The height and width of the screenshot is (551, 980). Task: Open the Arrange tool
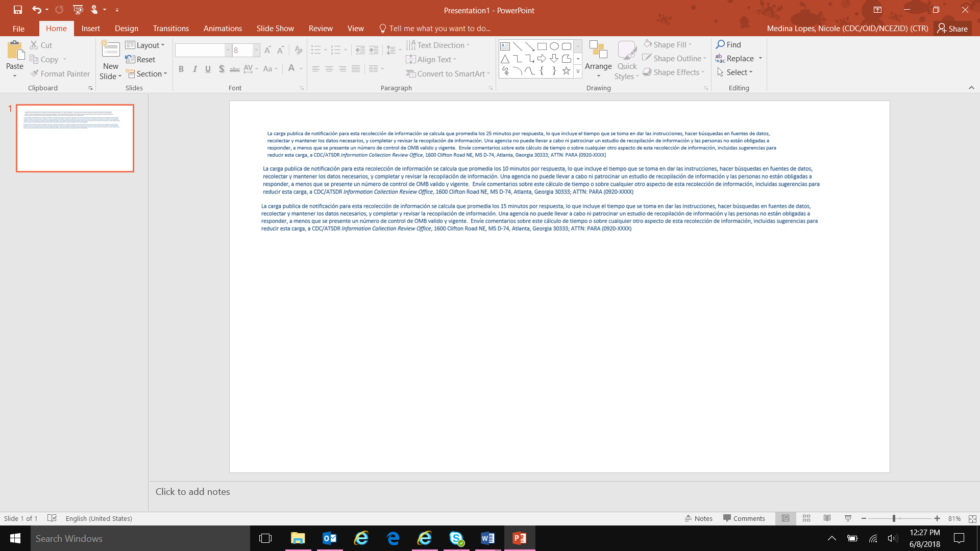point(598,59)
